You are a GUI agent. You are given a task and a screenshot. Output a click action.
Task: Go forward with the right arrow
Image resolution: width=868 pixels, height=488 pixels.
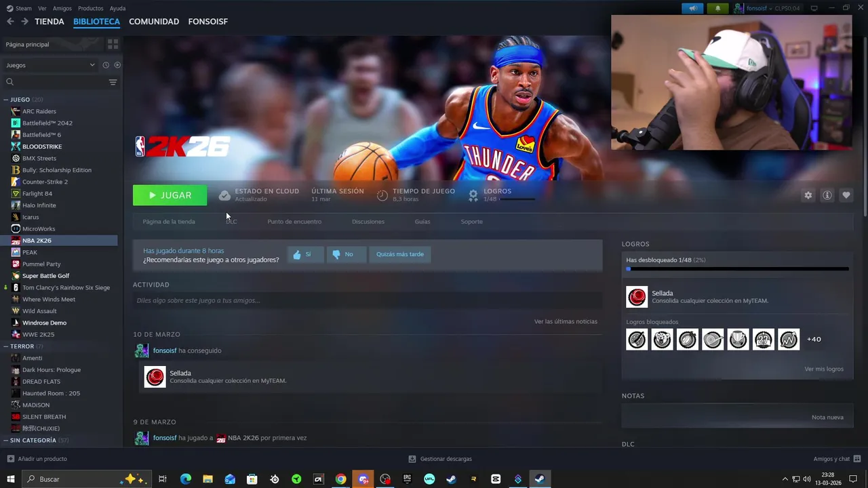[24, 22]
